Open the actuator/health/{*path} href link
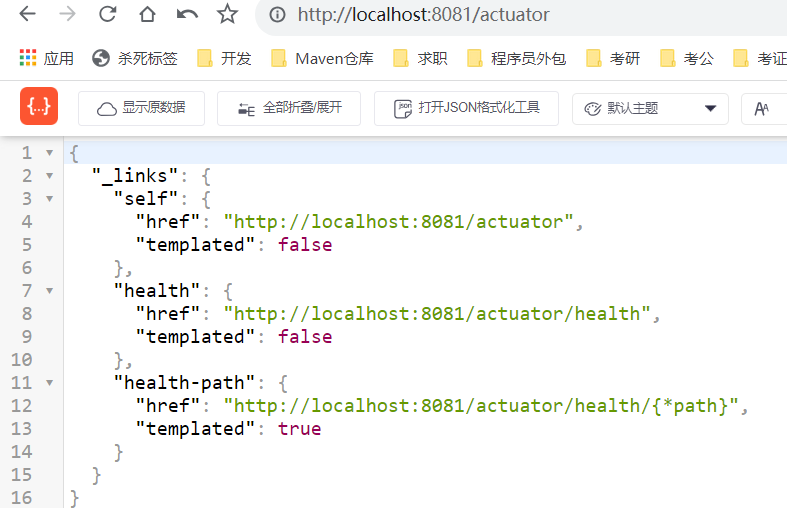 481,406
